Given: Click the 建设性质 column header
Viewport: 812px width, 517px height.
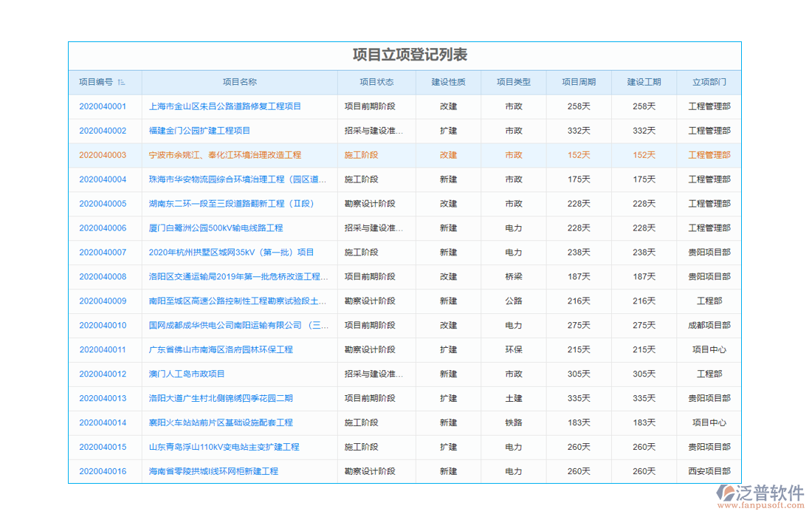Looking at the screenshot, I should coord(447,82).
